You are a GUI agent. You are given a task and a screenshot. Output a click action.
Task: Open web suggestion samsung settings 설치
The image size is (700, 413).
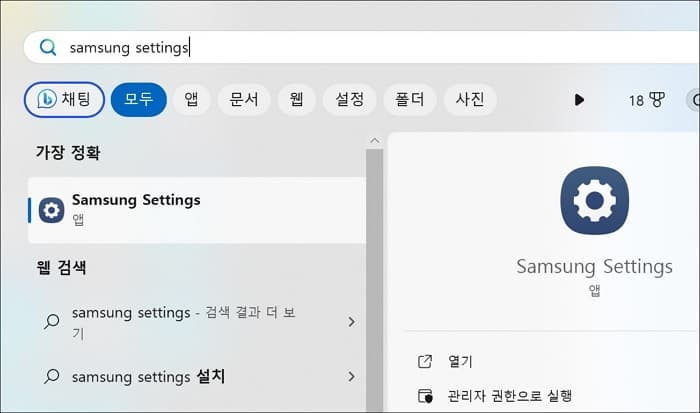point(197,376)
